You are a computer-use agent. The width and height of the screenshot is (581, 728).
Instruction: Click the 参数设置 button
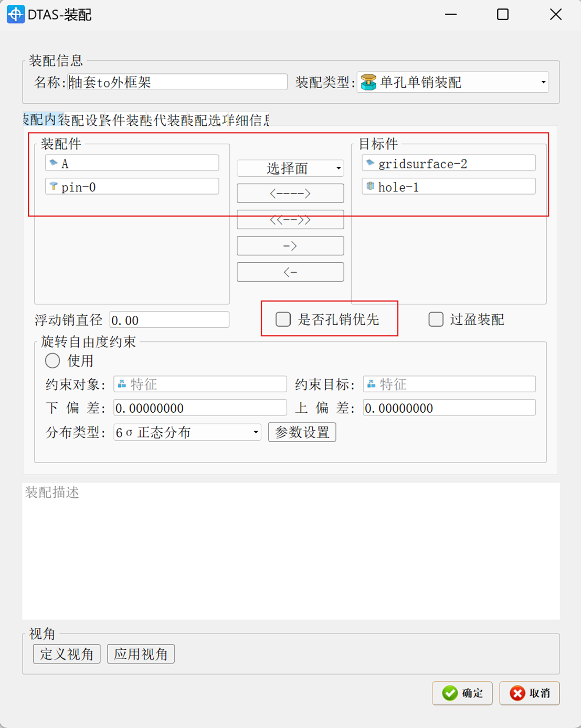pos(302,432)
